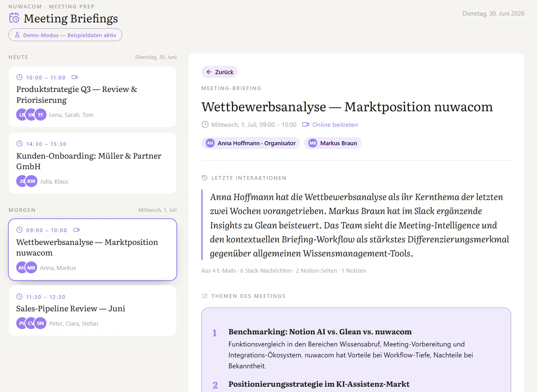537x392 pixels.
Task: Go back with the Zurück button
Action: pyautogui.click(x=219, y=72)
